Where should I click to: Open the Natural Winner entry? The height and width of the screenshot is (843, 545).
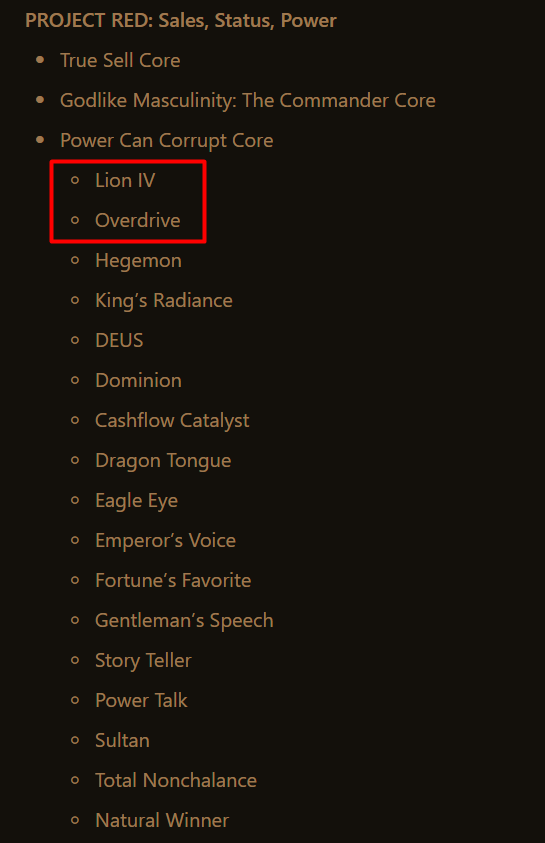(x=162, y=820)
